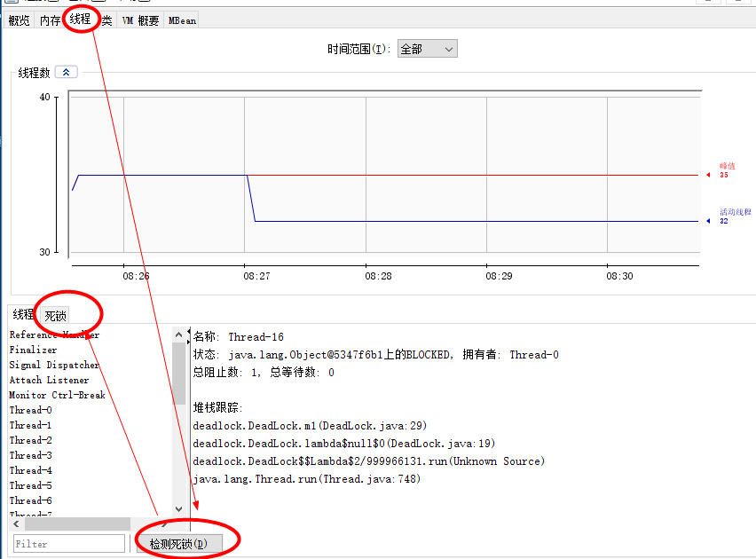Click the double-chevron collapse icon near 线程数
Viewport: 756px width, 559px height.
click(x=66, y=72)
